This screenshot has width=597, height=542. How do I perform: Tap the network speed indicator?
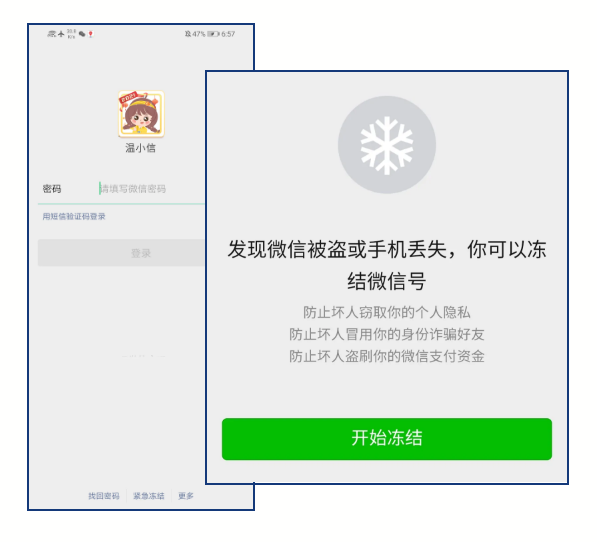71,34
